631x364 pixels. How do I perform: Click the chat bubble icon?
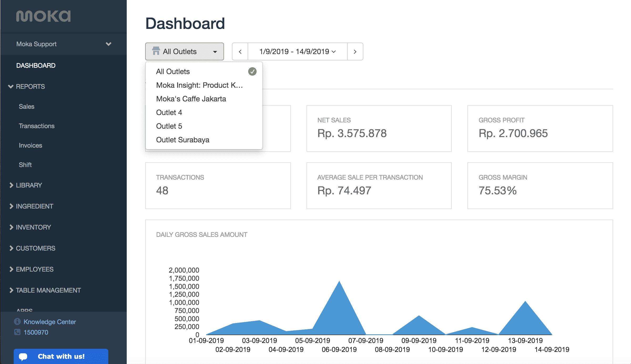23,356
